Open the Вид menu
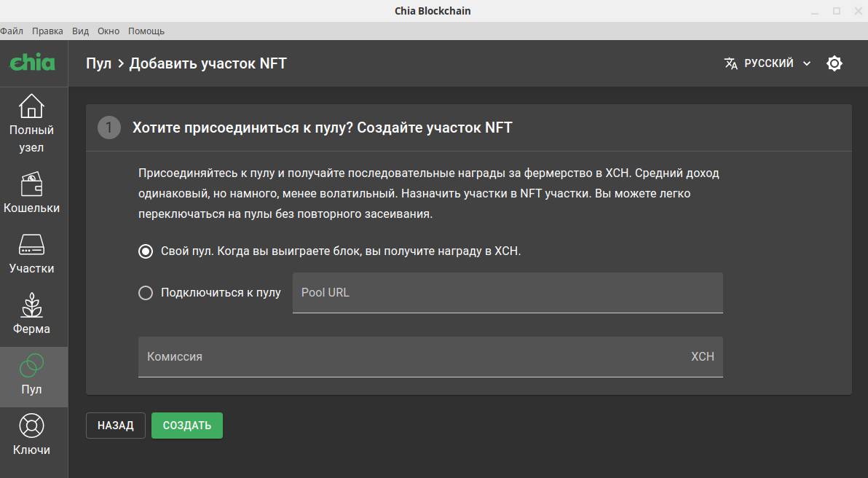 tap(80, 31)
